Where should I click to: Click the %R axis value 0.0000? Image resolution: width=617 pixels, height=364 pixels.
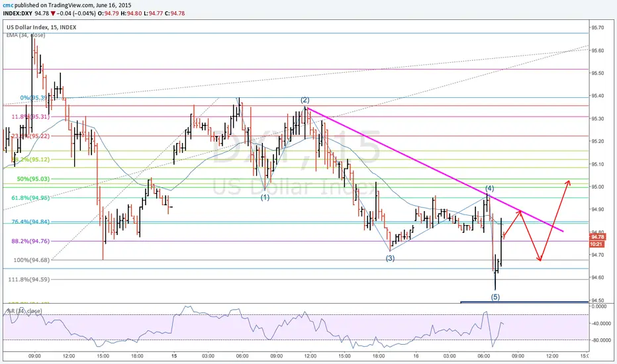click(599, 306)
